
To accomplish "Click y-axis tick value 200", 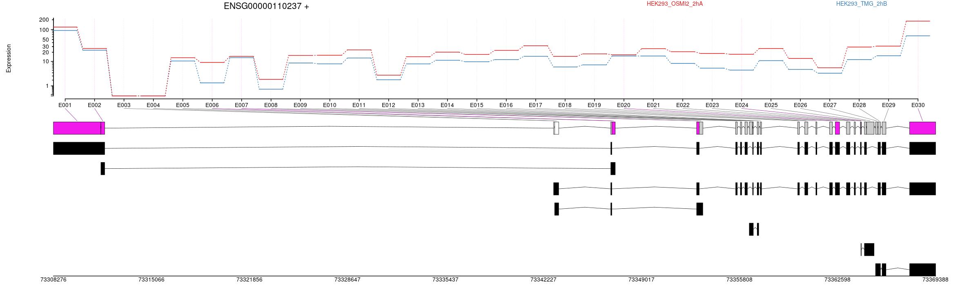I will (x=45, y=20).
